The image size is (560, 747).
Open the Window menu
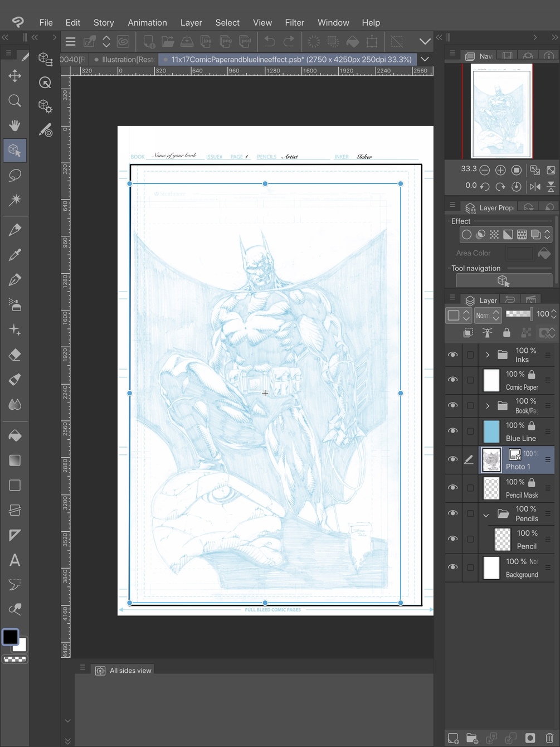point(333,22)
